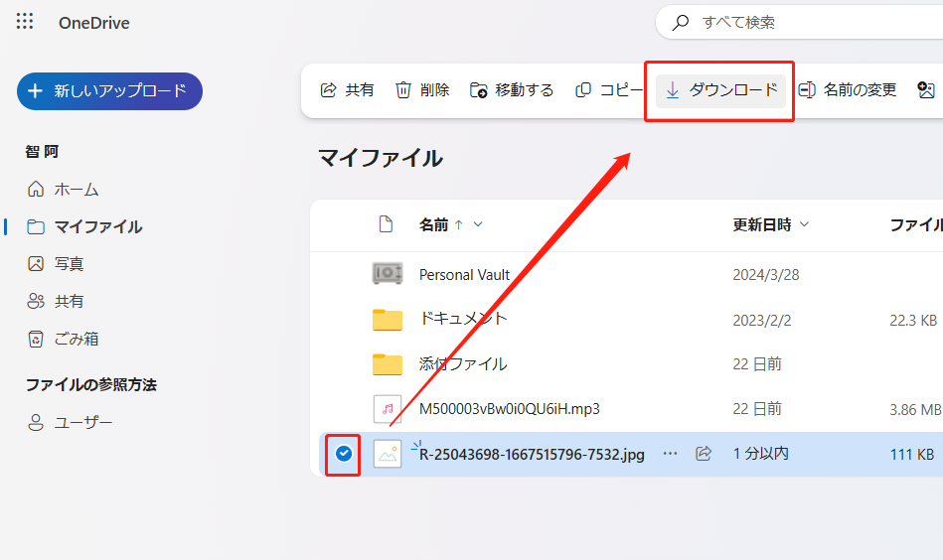Open 共有 in the sidebar

point(56,301)
